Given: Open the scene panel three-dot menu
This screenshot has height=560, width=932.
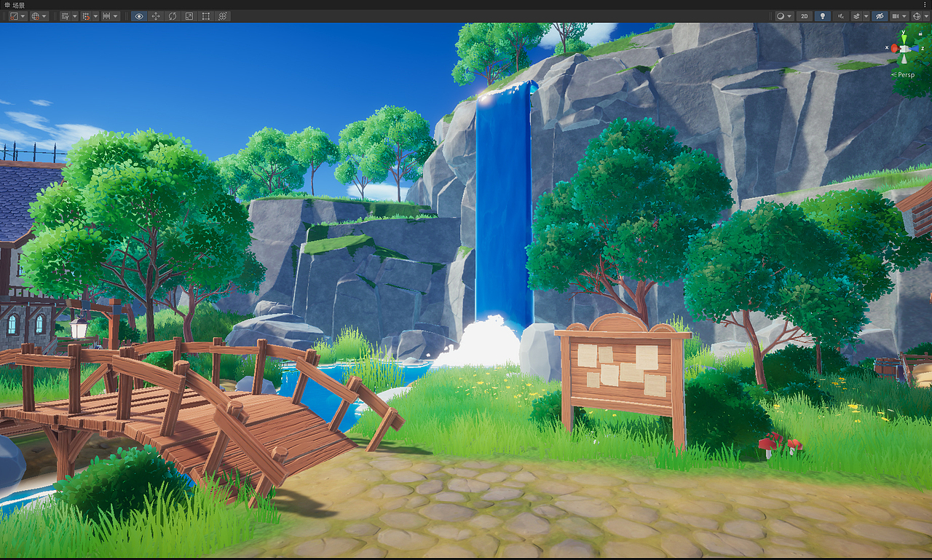Looking at the screenshot, I should [926, 4].
